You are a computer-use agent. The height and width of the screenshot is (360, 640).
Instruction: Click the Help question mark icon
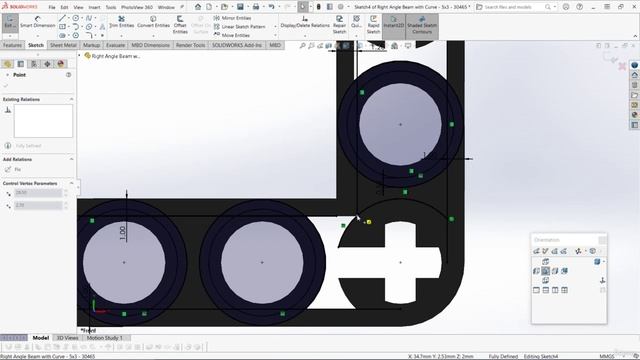tap(580, 7)
